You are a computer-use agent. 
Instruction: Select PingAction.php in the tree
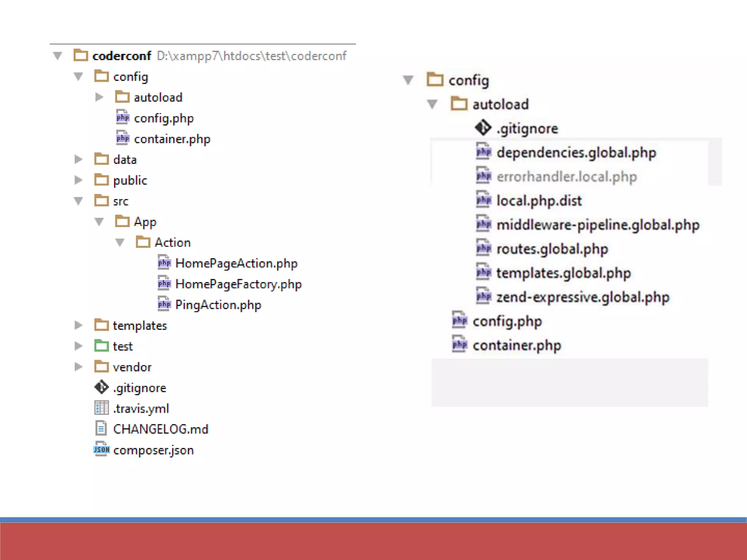click(218, 305)
